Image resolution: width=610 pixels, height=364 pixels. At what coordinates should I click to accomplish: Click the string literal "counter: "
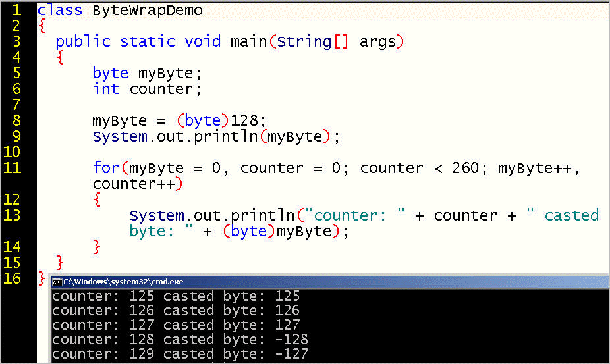pos(355,215)
